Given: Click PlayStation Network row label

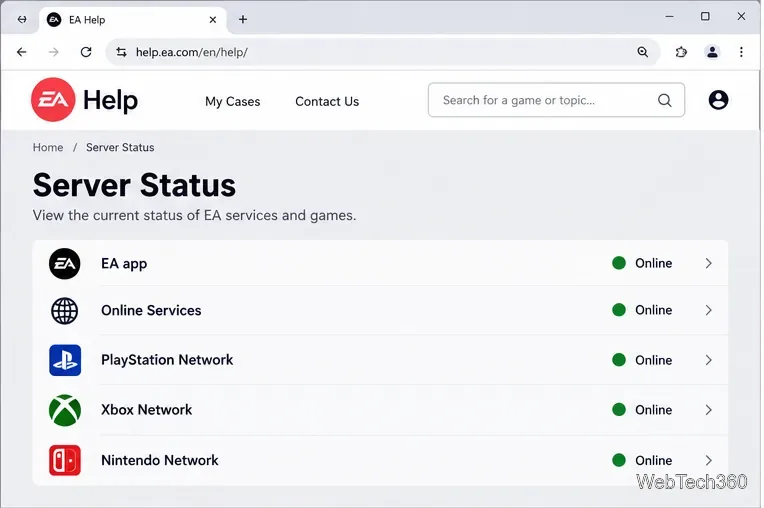Looking at the screenshot, I should (167, 360).
